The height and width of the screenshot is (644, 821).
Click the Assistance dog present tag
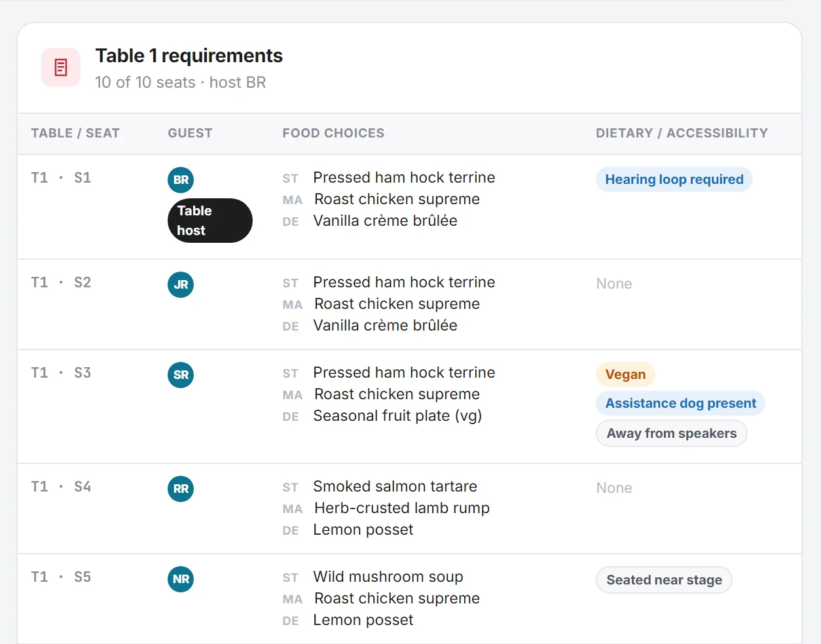[680, 403]
